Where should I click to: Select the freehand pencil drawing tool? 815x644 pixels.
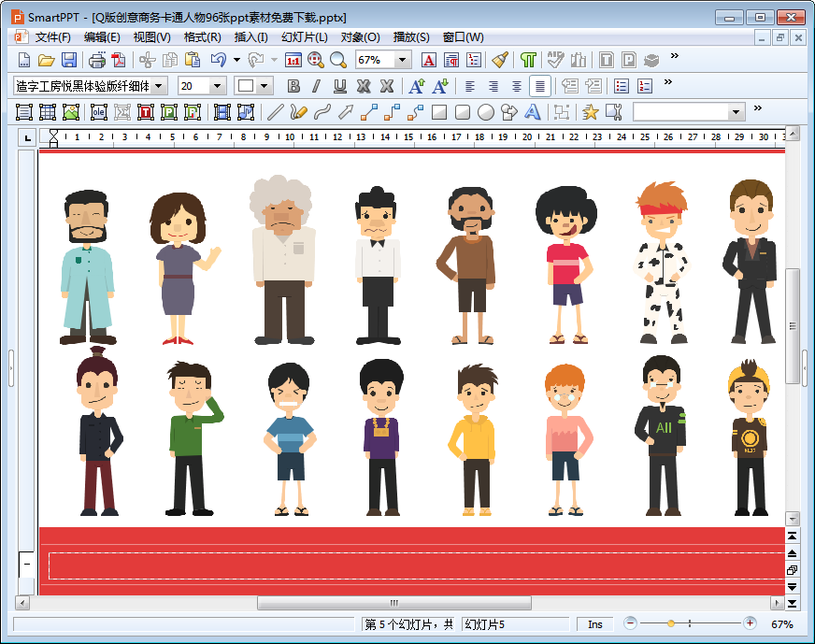pyautogui.click(x=298, y=112)
